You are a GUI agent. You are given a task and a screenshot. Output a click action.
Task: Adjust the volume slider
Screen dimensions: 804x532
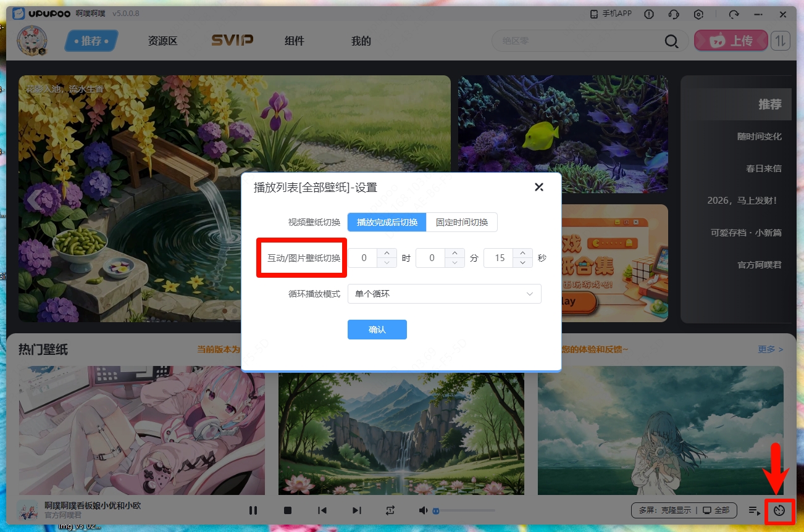click(463, 510)
